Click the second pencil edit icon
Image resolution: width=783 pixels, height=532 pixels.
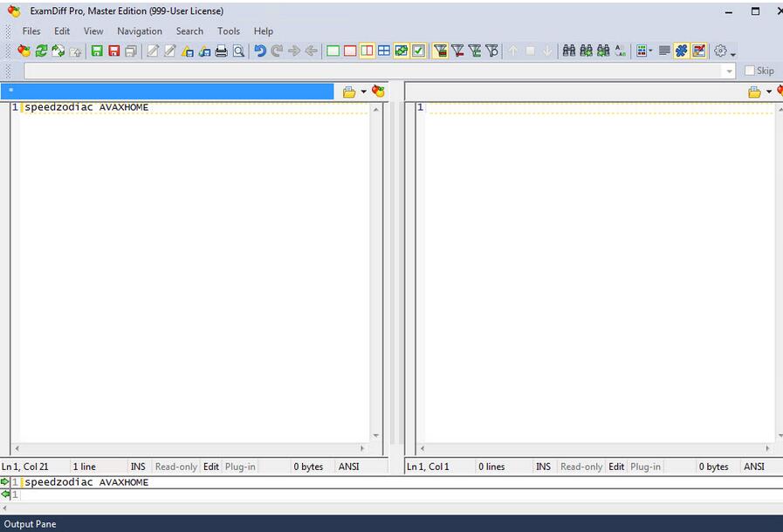pos(170,51)
